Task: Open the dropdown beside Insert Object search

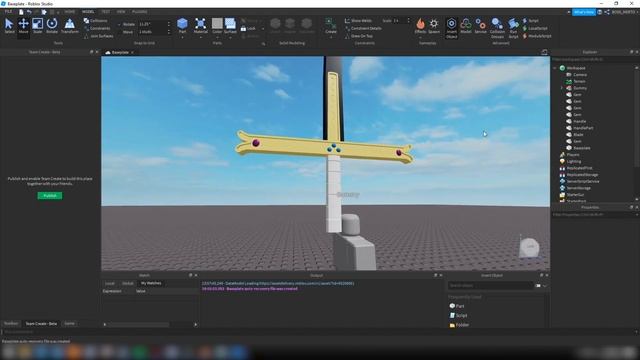Action: tap(544, 286)
